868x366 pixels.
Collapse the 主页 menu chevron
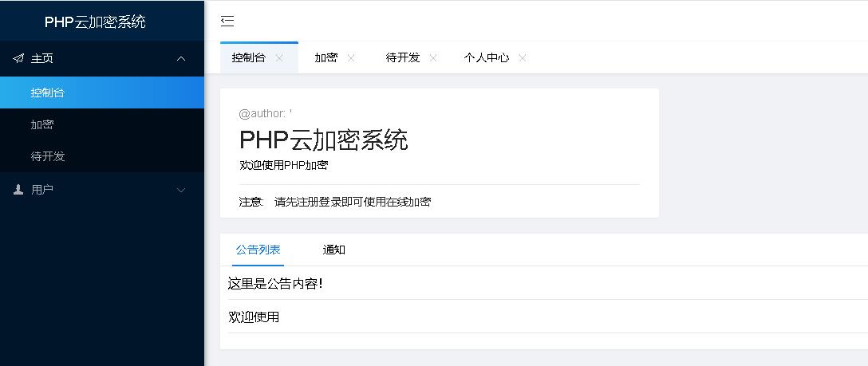point(181,58)
